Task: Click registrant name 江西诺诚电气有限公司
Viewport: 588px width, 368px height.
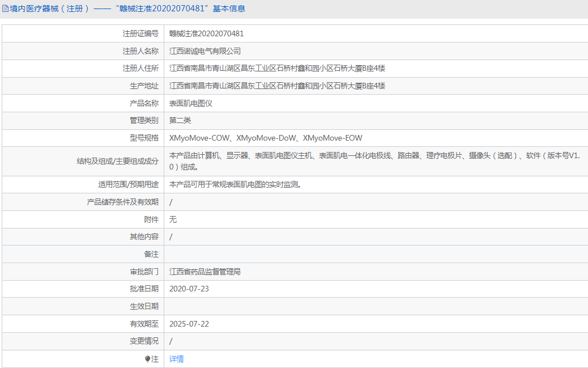Action: 205,51
